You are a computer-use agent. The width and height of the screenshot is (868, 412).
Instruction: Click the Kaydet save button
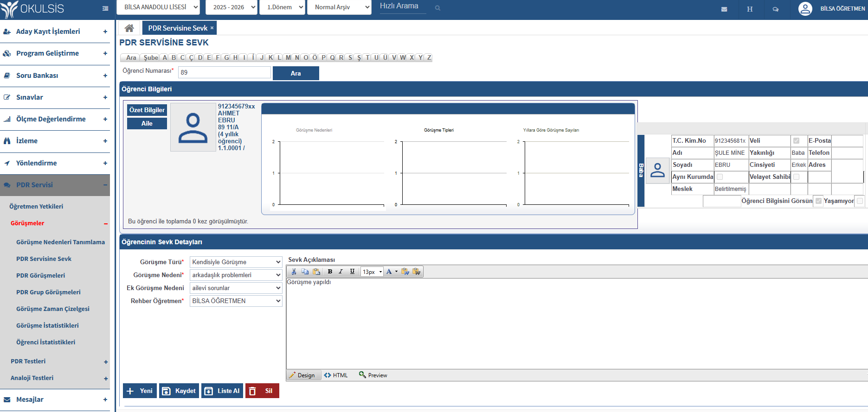179,391
